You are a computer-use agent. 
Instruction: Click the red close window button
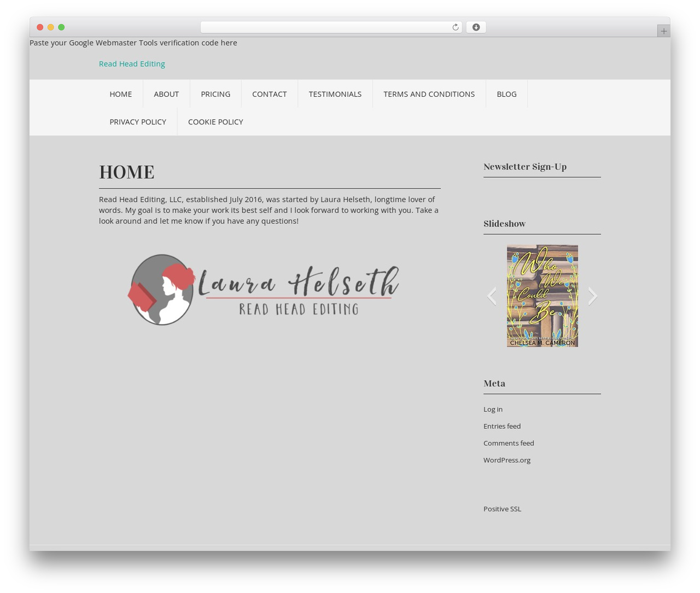[40, 27]
